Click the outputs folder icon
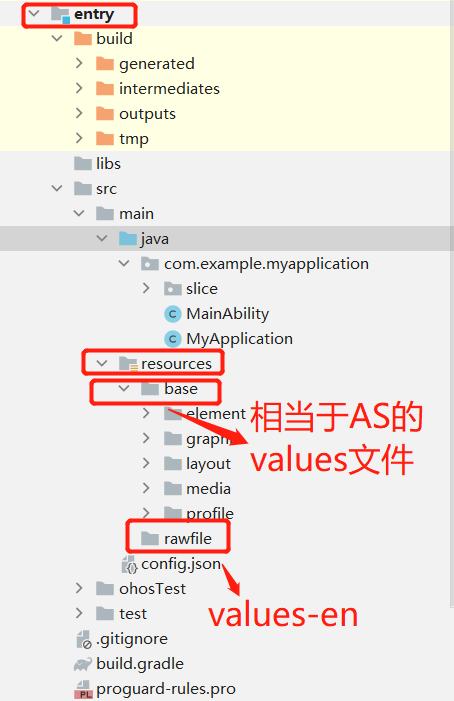This screenshot has height=701, width=454. 105,114
